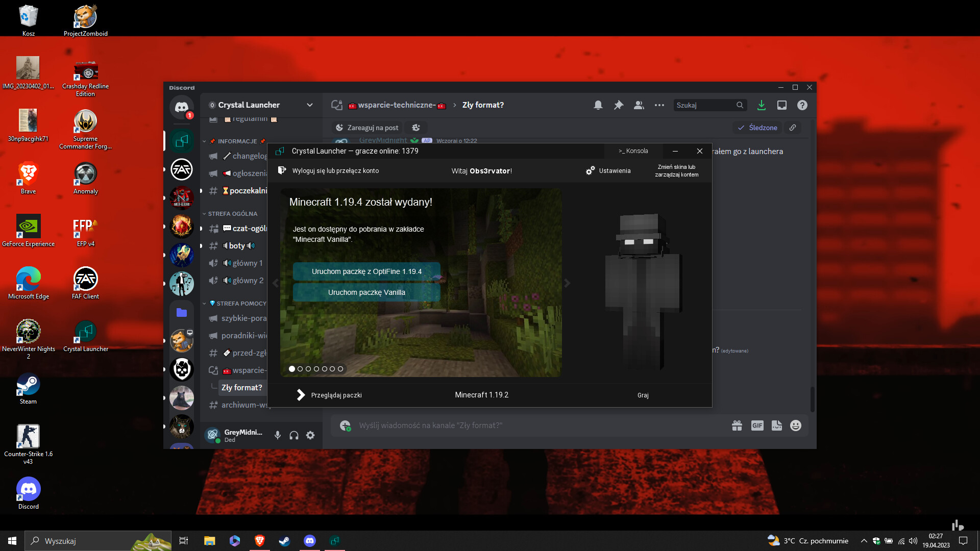Open the Konsola tab in launcher
The image size is (980, 551).
pos(633,151)
